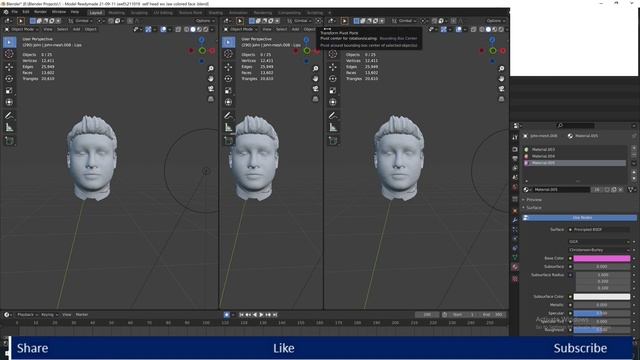This screenshot has width=640, height=360.
Task: Enable rendered shading in left viewport
Action: [206, 29]
